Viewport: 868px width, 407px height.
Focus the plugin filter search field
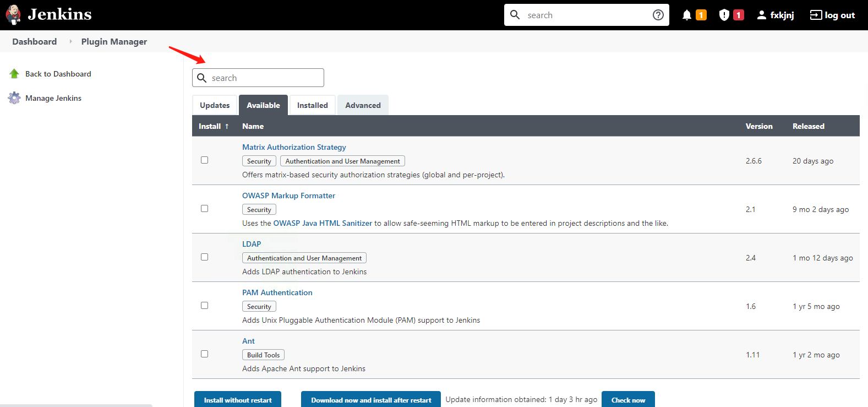[x=258, y=78]
